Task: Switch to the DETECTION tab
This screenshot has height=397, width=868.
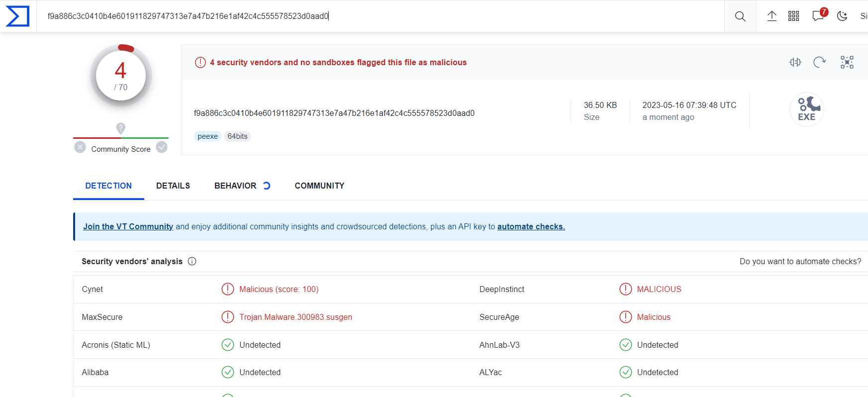Action: tap(108, 186)
